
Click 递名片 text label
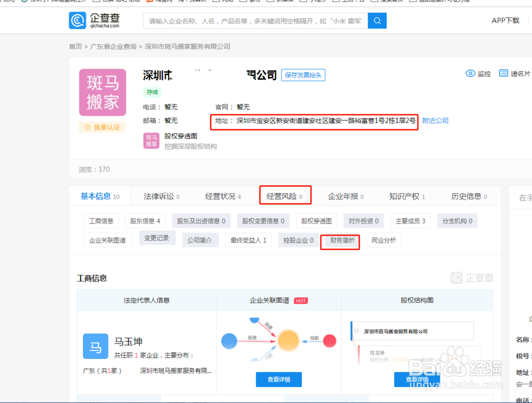tap(520, 73)
